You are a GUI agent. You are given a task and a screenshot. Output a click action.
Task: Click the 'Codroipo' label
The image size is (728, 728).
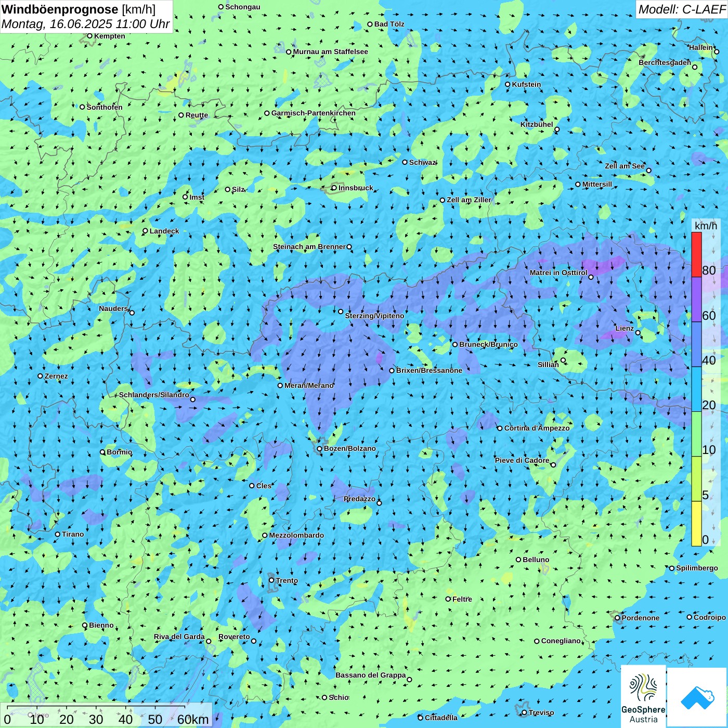[710, 617]
